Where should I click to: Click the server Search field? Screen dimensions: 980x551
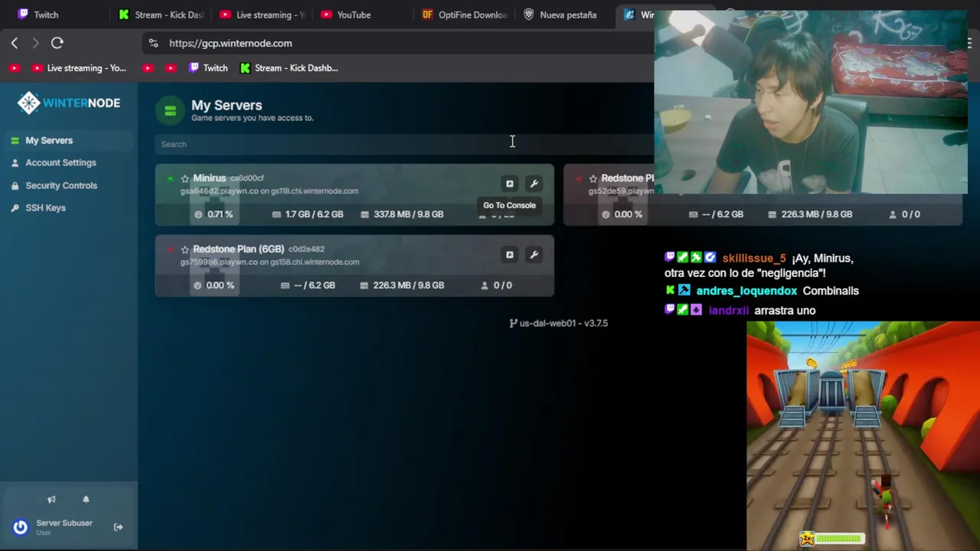404,144
